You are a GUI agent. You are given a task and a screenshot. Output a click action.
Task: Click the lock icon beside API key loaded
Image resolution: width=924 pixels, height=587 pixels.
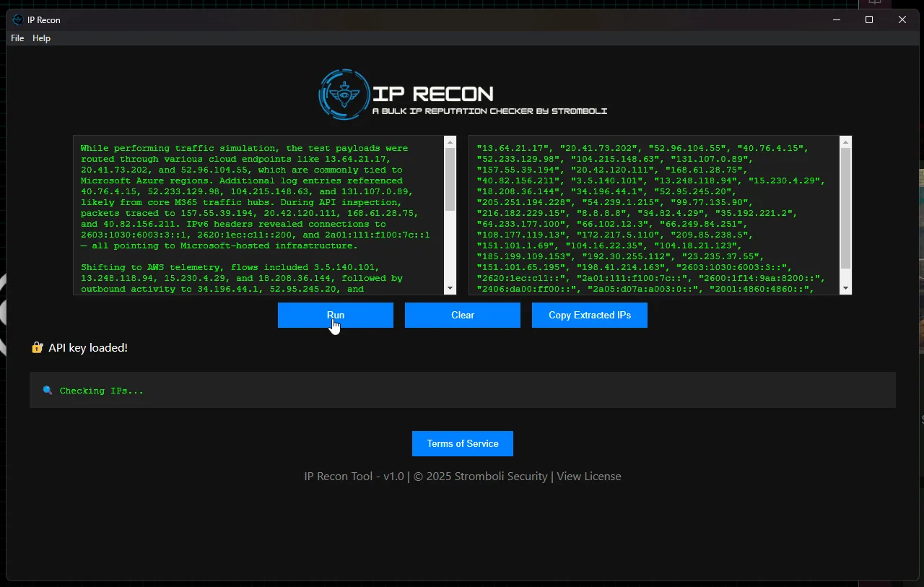[x=38, y=348]
